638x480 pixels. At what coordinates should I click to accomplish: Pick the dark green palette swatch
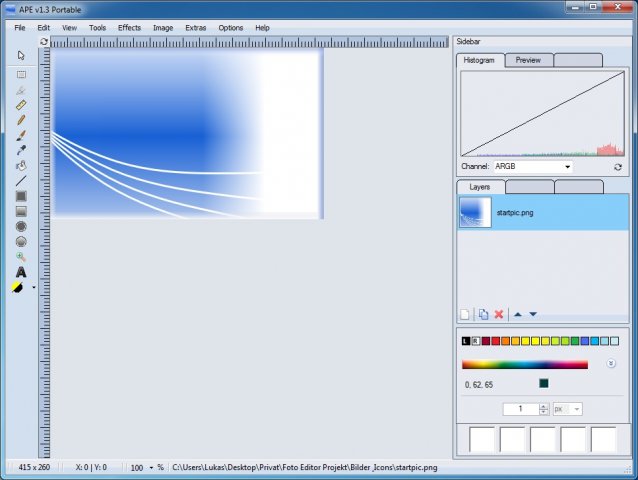(575, 341)
